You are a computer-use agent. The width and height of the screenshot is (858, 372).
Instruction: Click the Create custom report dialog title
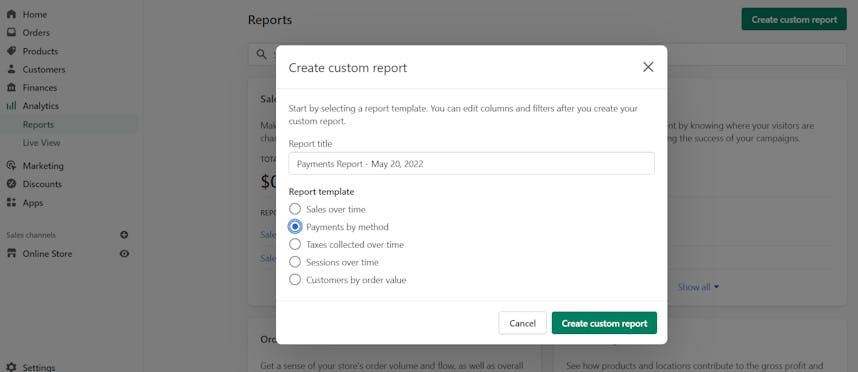tap(347, 68)
